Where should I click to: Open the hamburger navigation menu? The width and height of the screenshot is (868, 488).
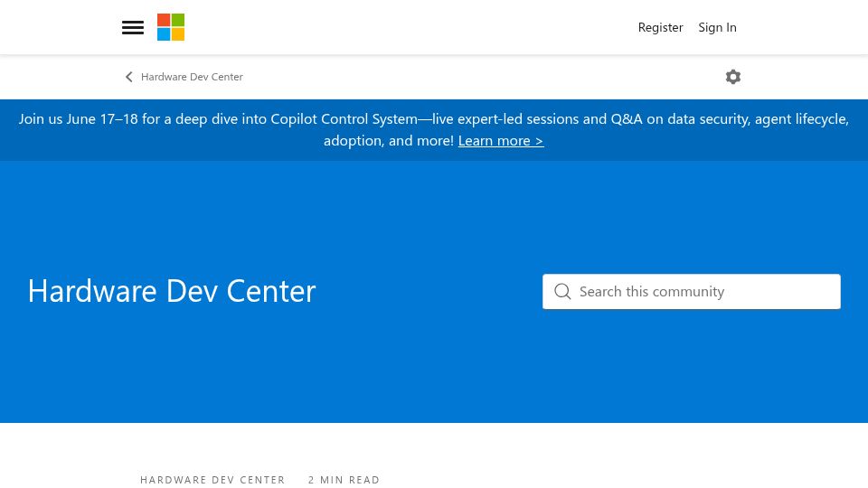[133, 27]
